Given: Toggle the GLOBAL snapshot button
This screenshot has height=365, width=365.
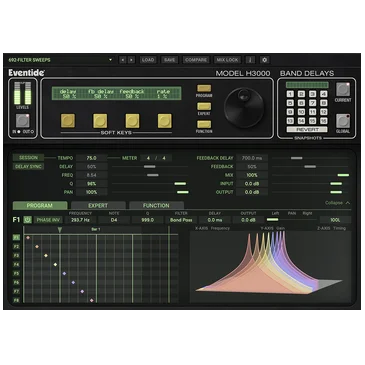Looking at the screenshot, I should tap(343, 121).
